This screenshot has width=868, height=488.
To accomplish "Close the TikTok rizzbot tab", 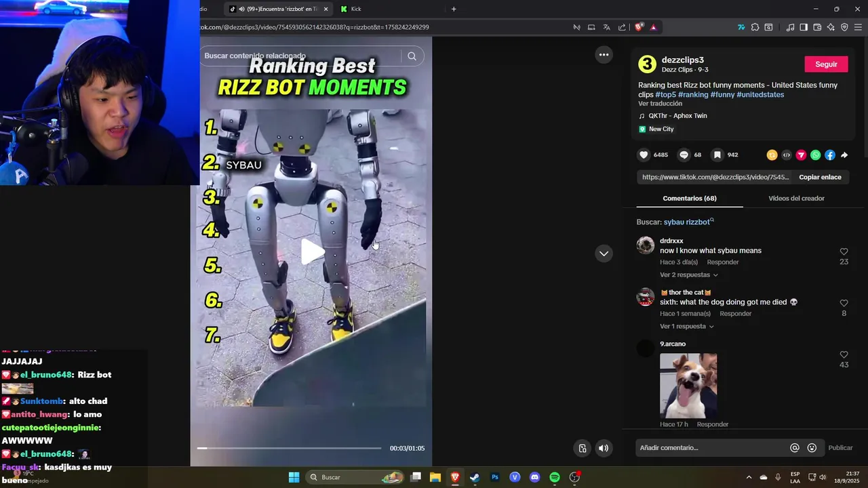I will tap(325, 9).
